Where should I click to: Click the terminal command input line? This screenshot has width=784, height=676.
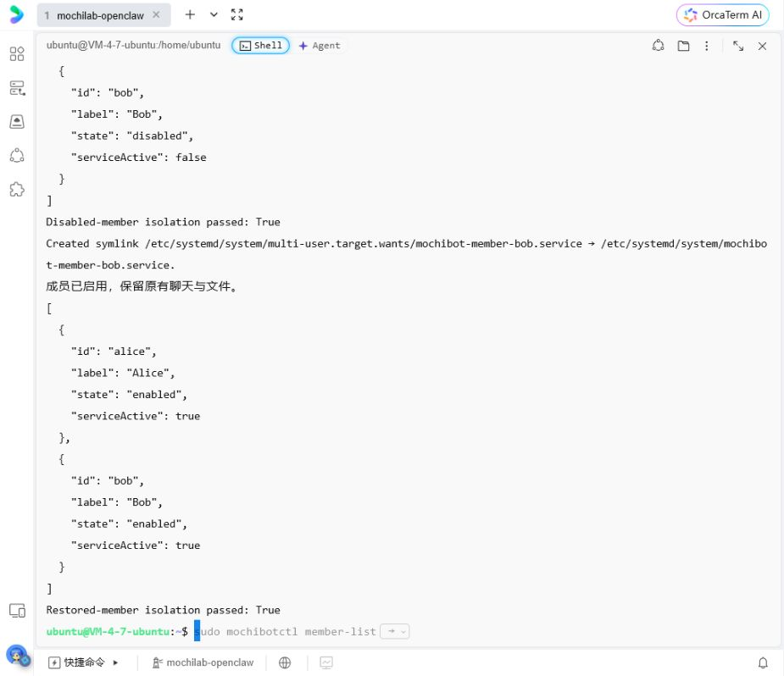(x=408, y=632)
